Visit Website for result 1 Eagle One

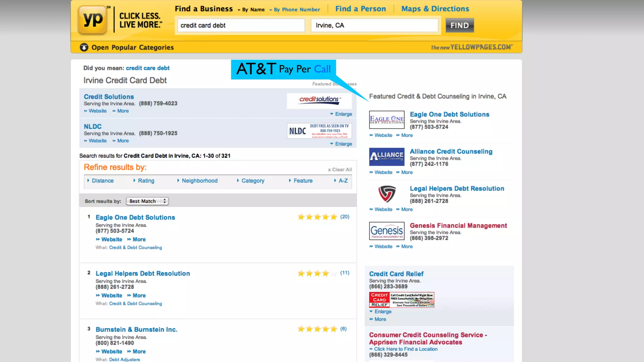(112, 239)
